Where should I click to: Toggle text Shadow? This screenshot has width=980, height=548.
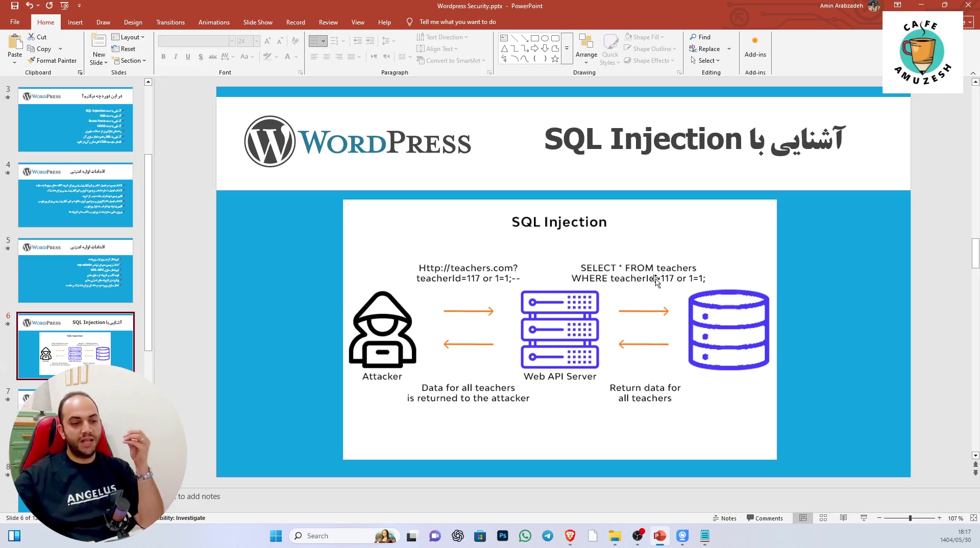(x=201, y=57)
